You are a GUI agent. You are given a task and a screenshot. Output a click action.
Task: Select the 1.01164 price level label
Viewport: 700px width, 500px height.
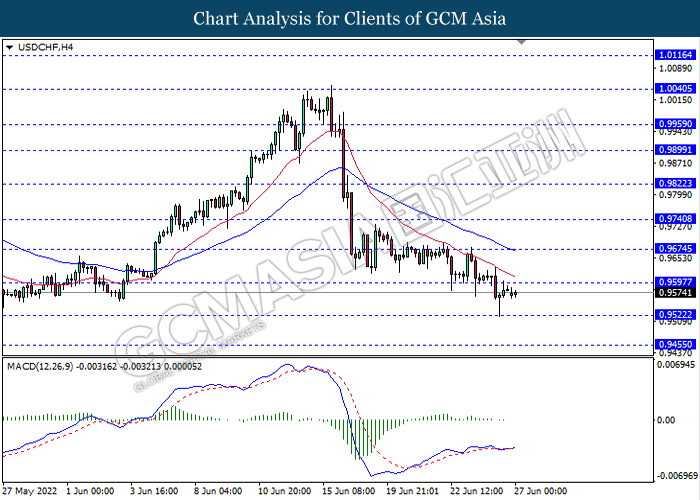pyautogui.click(x=675, y=55)
